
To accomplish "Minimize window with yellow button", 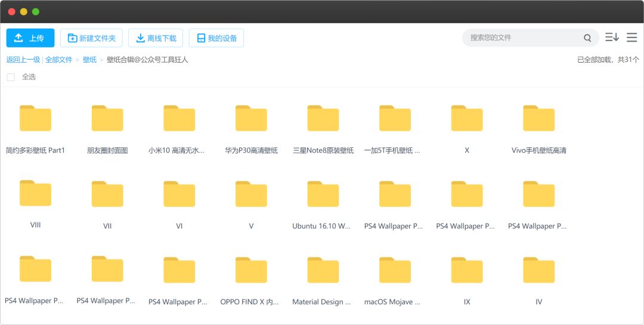I will [24, 11].
